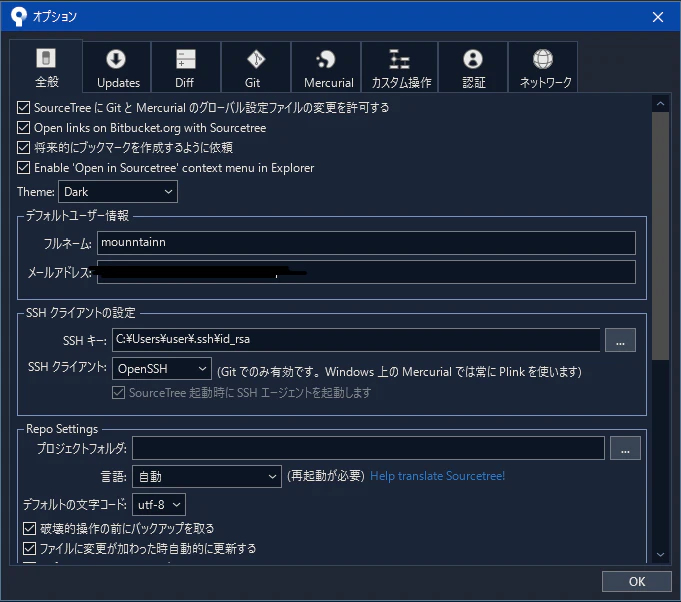
Task: Click the Diff file comparison icon
Action: (x=185, y=59)
